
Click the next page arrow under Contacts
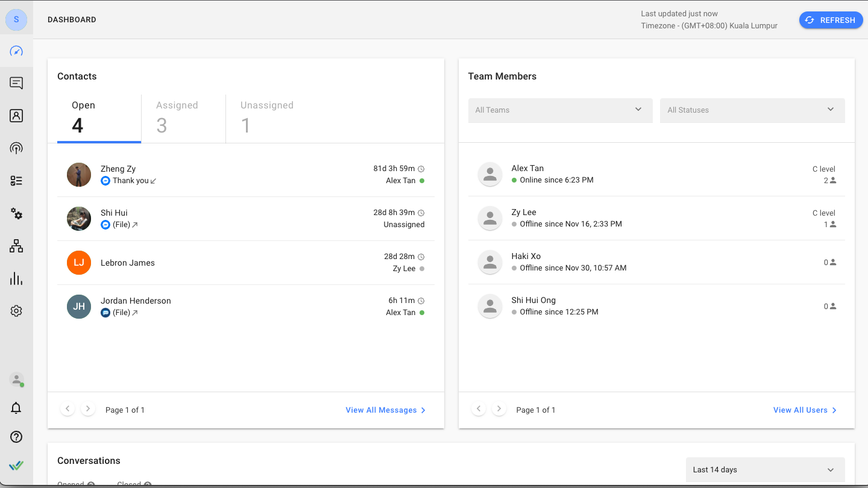(87, 408)
